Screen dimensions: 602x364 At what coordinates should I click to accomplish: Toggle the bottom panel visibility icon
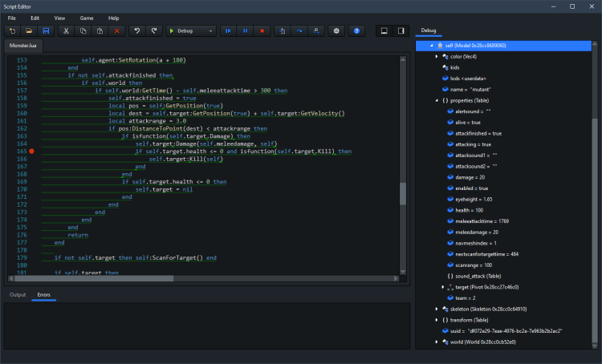point(384,30)
